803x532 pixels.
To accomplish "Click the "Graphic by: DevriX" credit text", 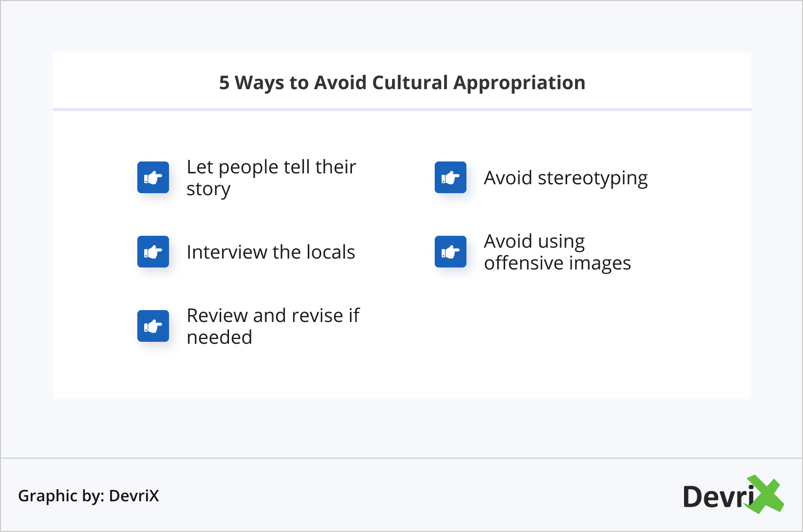I will coord(89,495).
